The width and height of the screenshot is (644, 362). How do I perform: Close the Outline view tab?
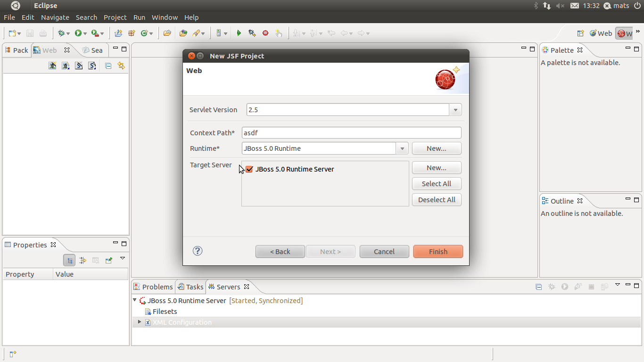(x=580, y=201)
